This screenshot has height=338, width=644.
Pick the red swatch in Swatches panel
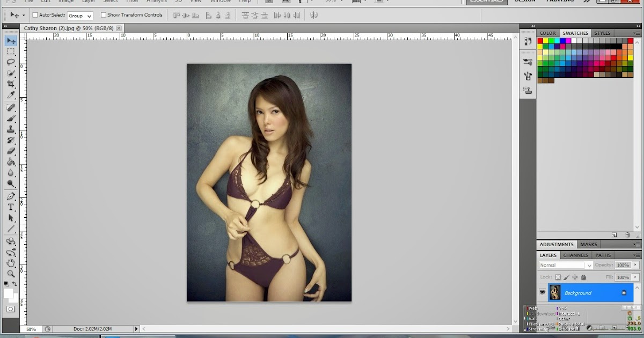540,41
